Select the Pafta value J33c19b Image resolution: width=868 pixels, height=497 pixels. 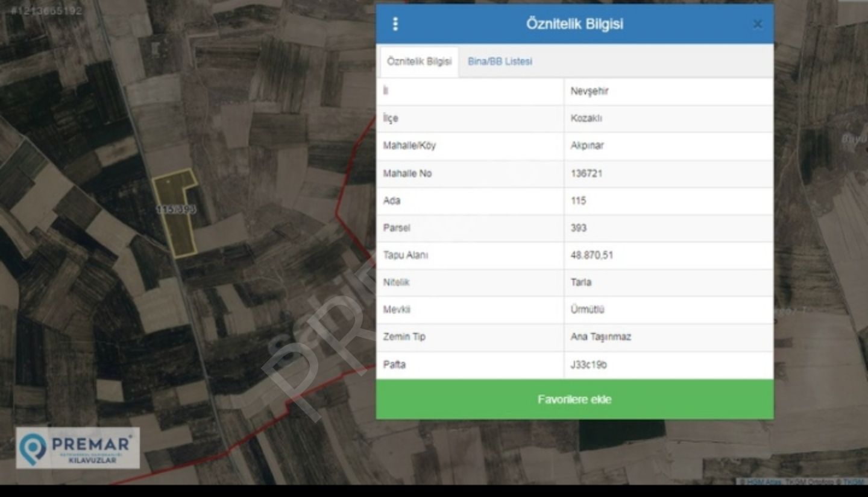click(x=588, y=365)
